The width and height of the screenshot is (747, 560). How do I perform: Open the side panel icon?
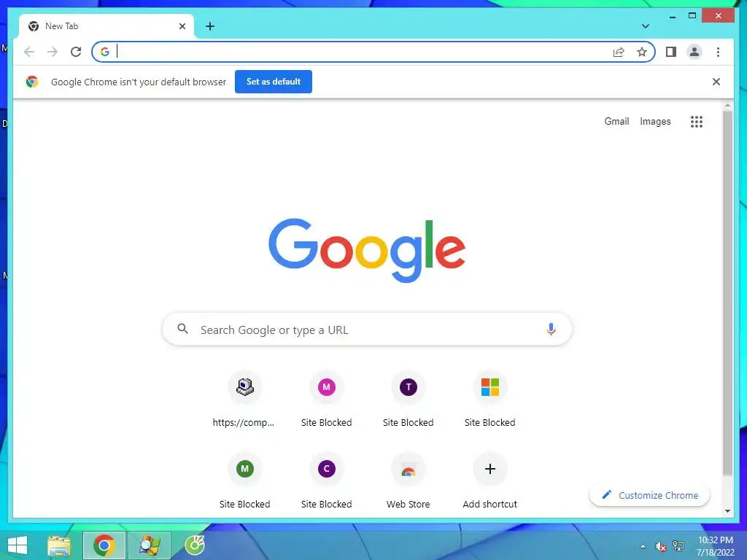point(671,52)
